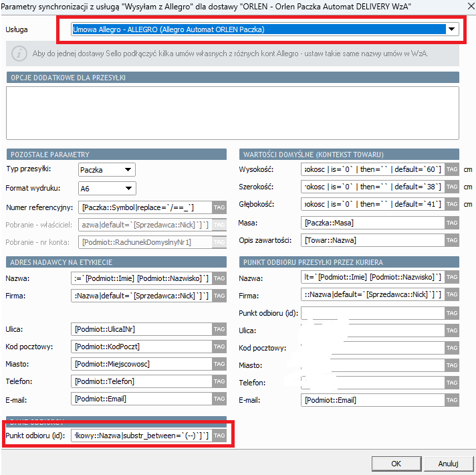Focus the sender Kod pocztowy field
The height and width of the screenshot is (475, 476).
(x=142, y=347)
